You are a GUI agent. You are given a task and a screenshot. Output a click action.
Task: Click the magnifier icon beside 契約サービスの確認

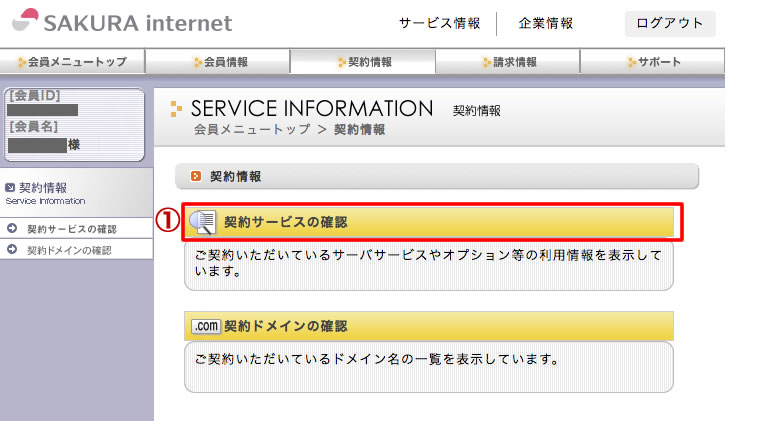203,222
